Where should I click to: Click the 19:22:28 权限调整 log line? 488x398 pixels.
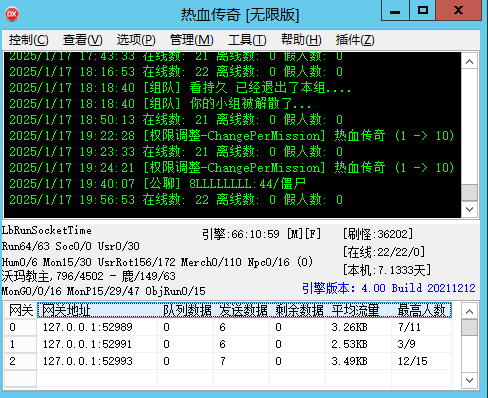pos(232,136)
